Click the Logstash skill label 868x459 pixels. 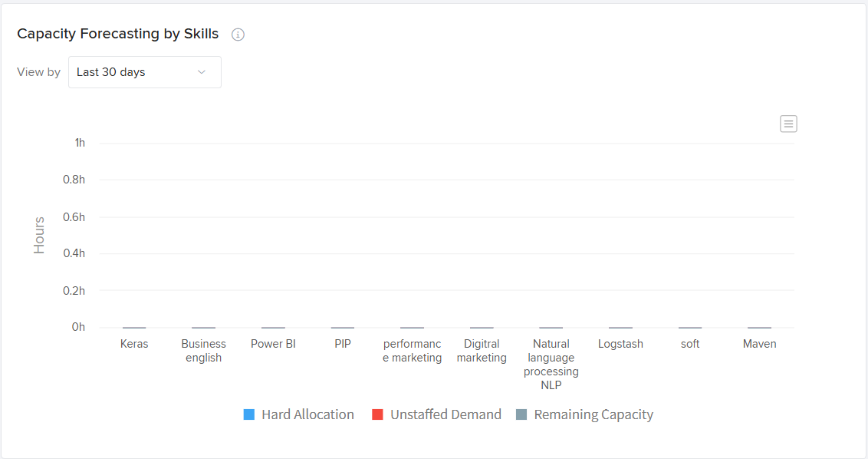620,344
